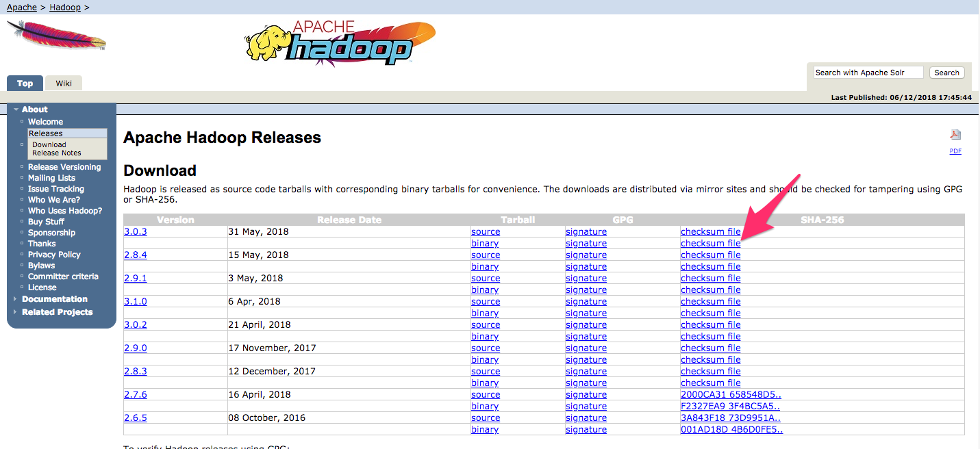Download the 2.9.1 source tarball
The width and height of the screenshot is (980, 449).
486,279
